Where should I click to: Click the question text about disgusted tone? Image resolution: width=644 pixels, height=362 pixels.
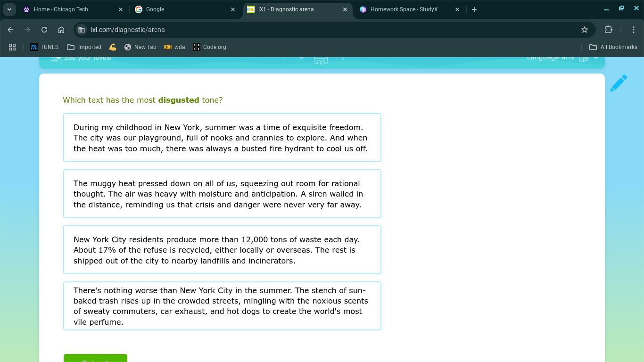[x=143, y=100]
